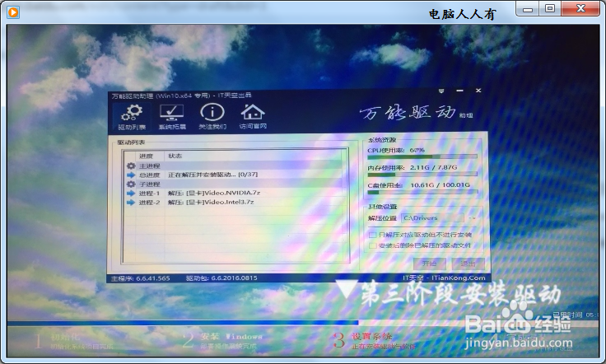The width and height of the screenshot is (606, 364).
Task: Minimize the 万能驱动助理 window
Action: click(459, 91)
